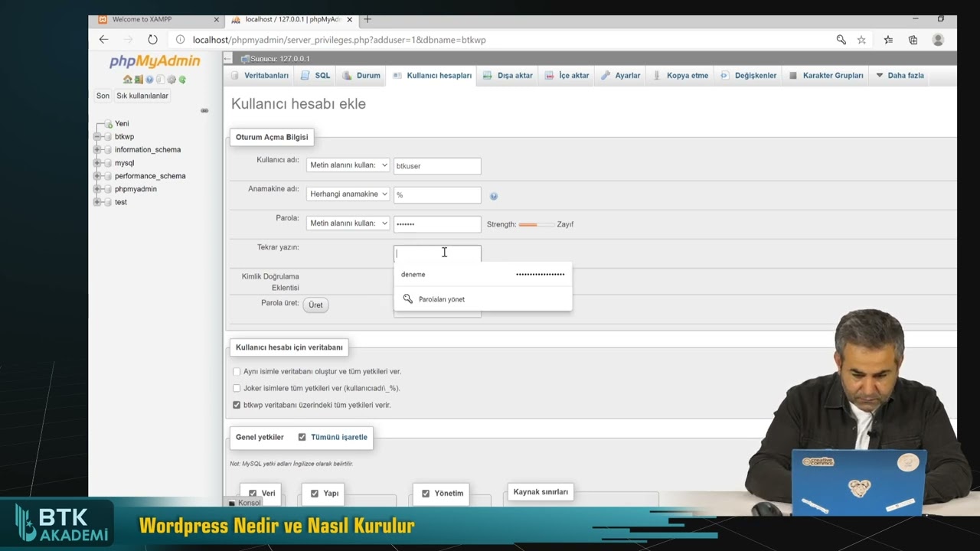Viewport: 980px width, 551px height.
Task: Toggle the Yapı privileges checkbox
Action: click(x=314, y=494)
